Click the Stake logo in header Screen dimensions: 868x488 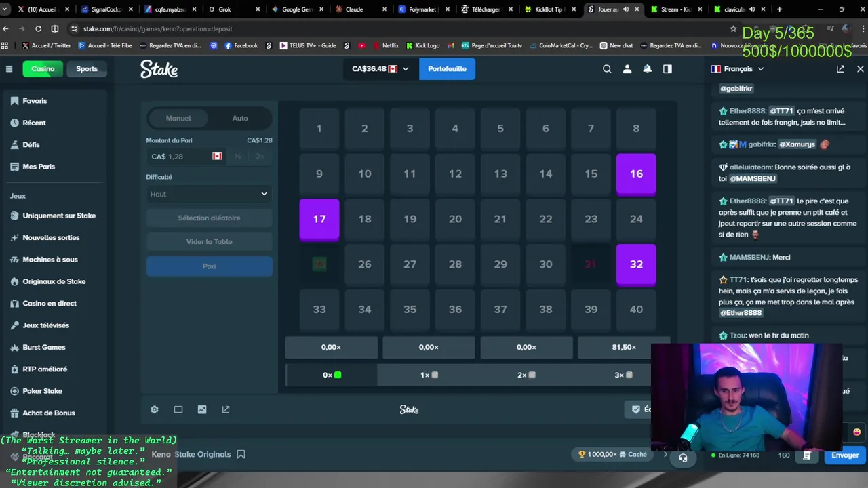159,69
